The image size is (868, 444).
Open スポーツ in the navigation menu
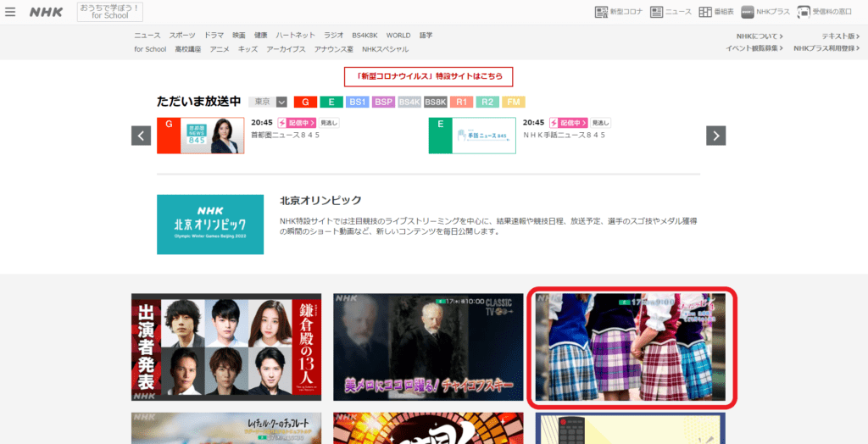181,36
